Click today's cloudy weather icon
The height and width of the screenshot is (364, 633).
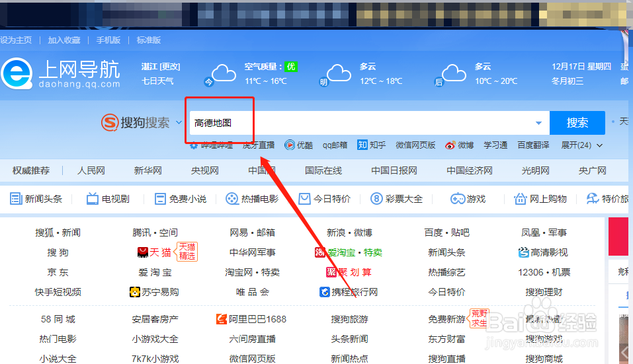pyautogui.click(x=224, y=73)
